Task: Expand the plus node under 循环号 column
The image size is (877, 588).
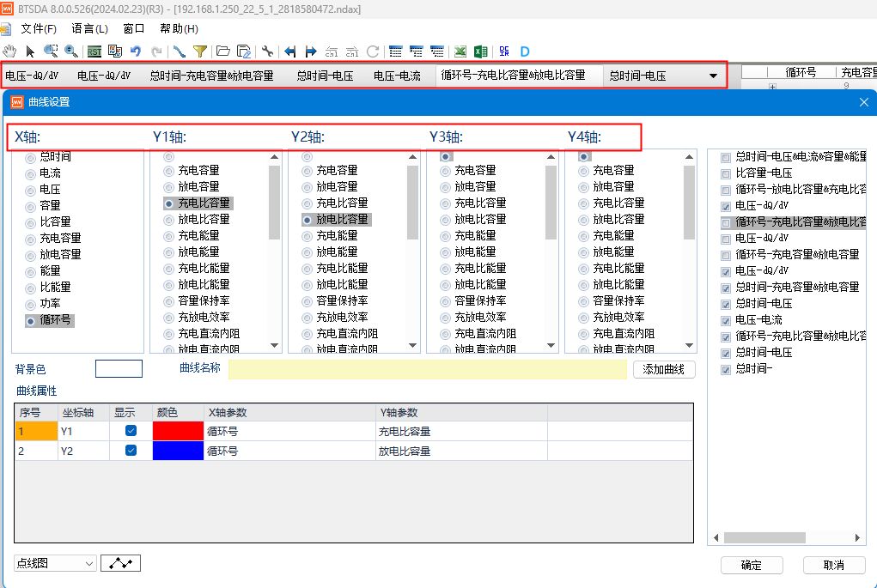Action: [x=772, y=87]
